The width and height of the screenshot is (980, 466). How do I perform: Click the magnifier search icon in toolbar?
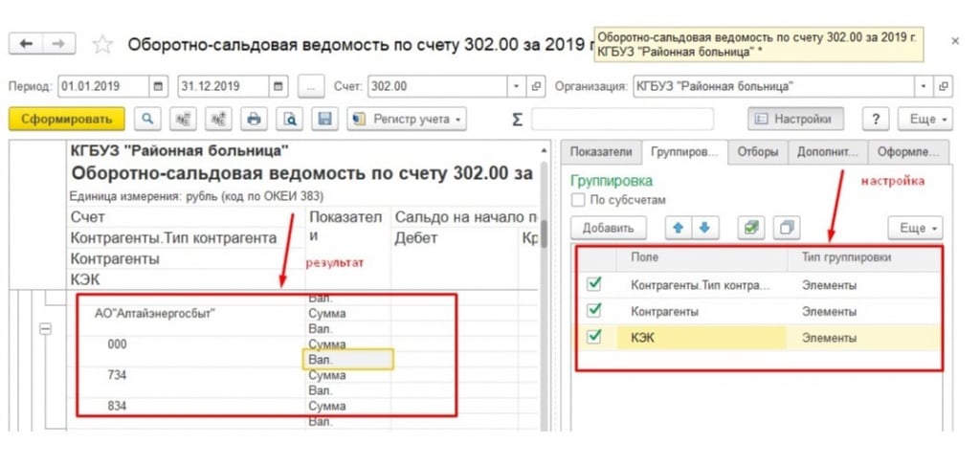click(148, 119)
